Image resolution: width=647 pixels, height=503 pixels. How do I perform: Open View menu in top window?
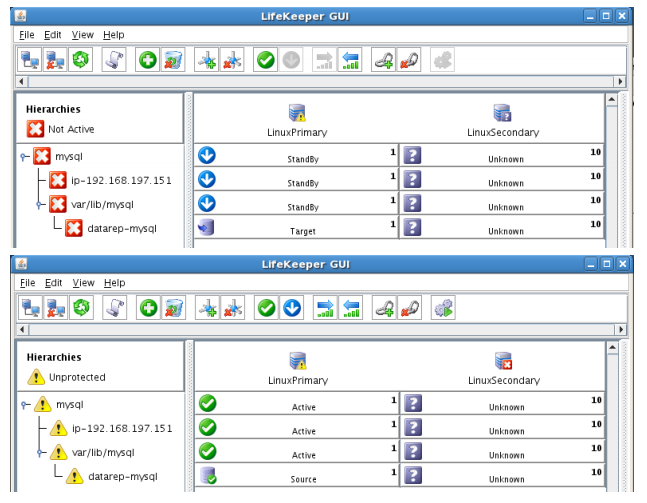pos(83,35)
